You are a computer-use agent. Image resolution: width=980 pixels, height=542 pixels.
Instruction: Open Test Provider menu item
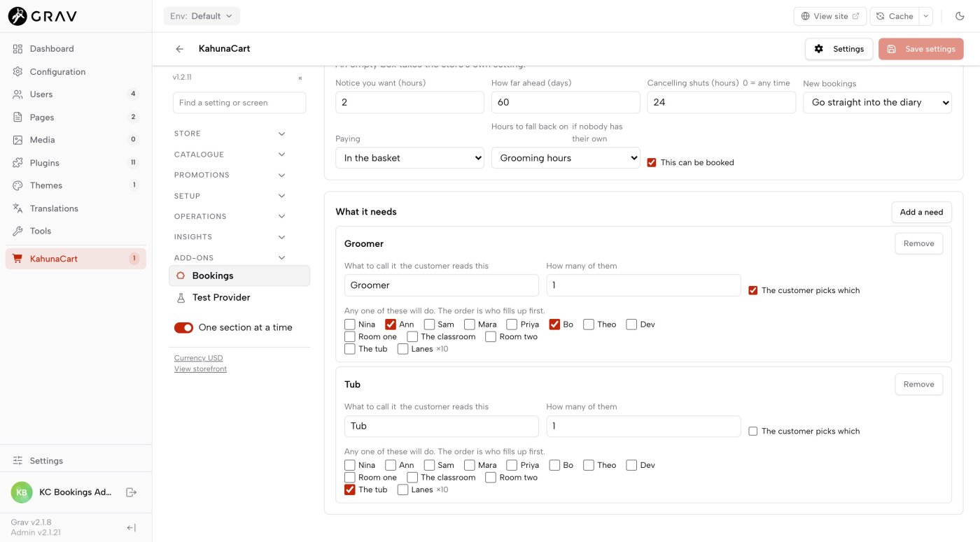point(239,297)
